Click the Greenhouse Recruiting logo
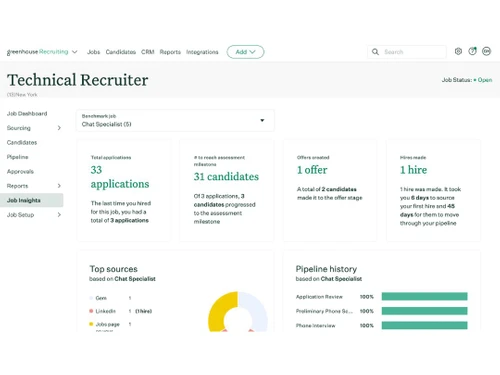Screen dimensions: 500x375 click(x=37, y=52)
